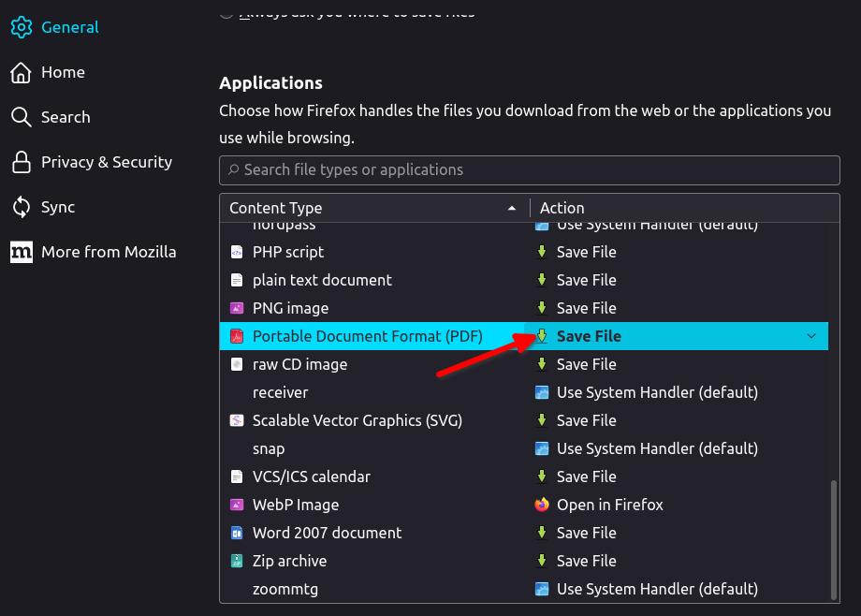Screen dimensions: 861x616
Task: Click the Home house icon in sidebar
Action: pyautogui.click(x=21, y=72)
